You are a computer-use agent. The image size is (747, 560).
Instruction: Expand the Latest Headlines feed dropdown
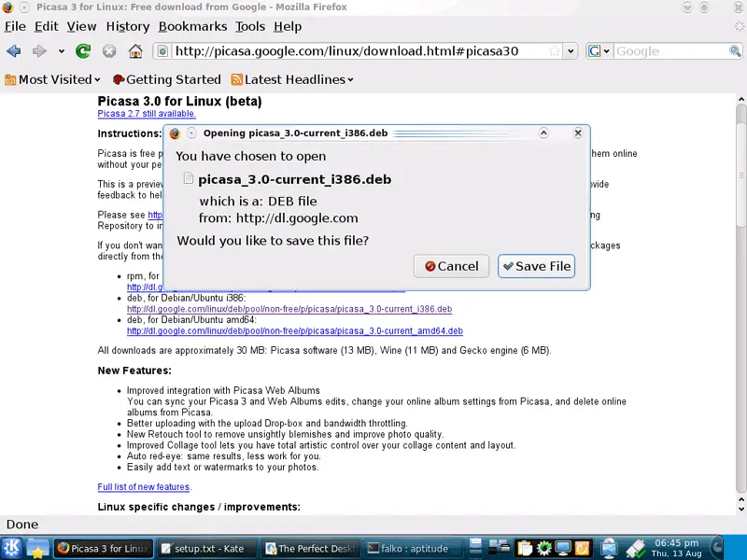(292, 79)
